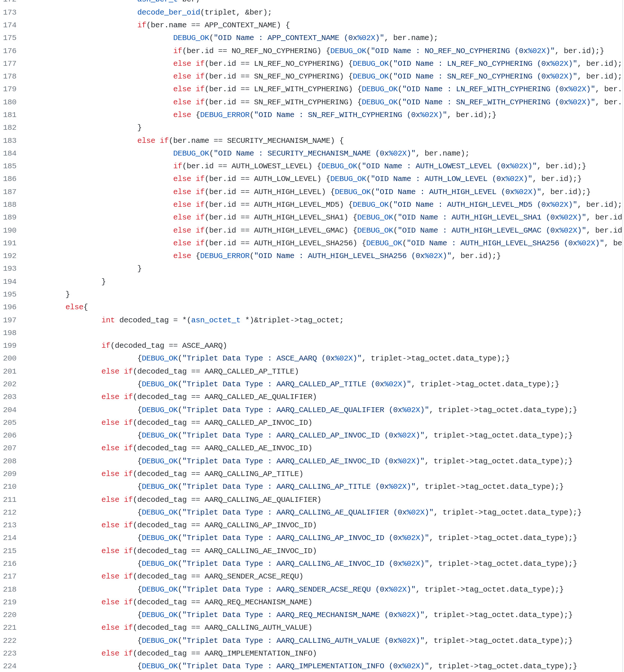Image resolution: width=624 pixels, height=672 pixels.
Task: Select AARQ_CALLING_AE_QUALIFIER in the line 211 condition
Action: pos(261,500)
